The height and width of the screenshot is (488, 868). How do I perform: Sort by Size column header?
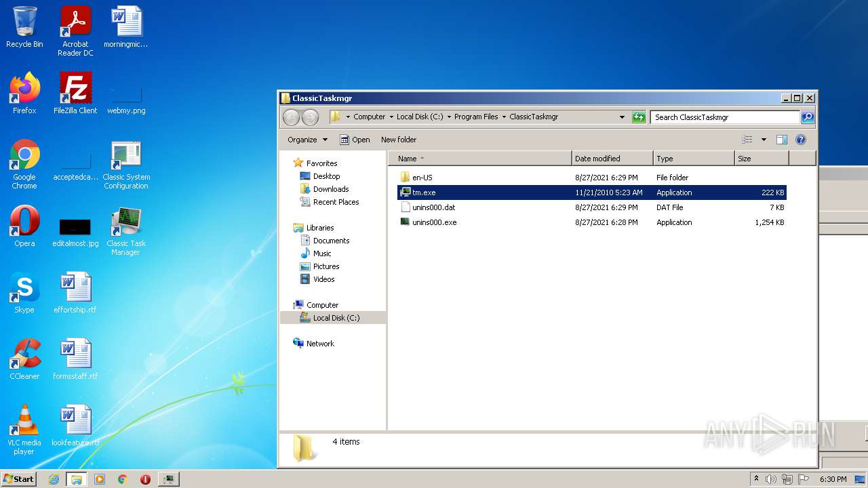coord(762,159)
